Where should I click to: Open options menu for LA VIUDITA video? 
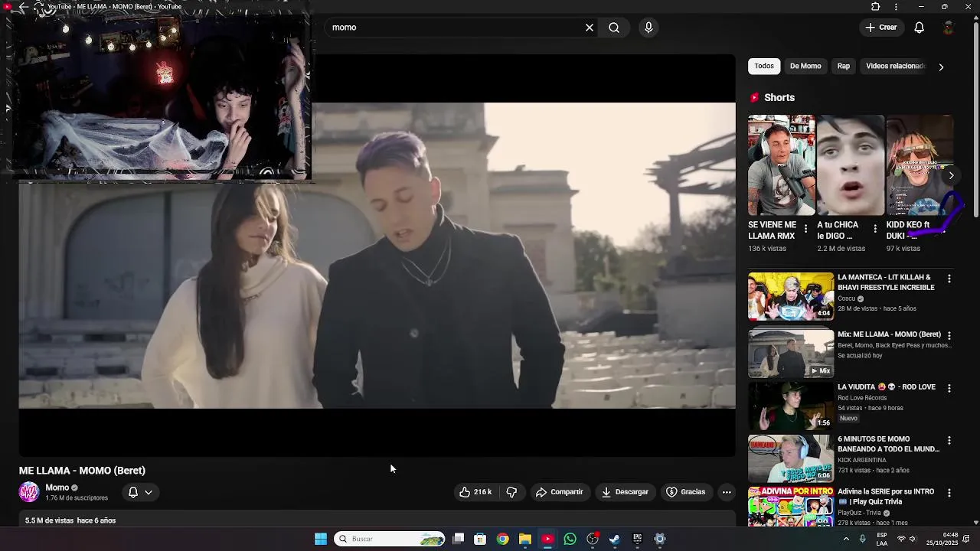pos(949,388)
